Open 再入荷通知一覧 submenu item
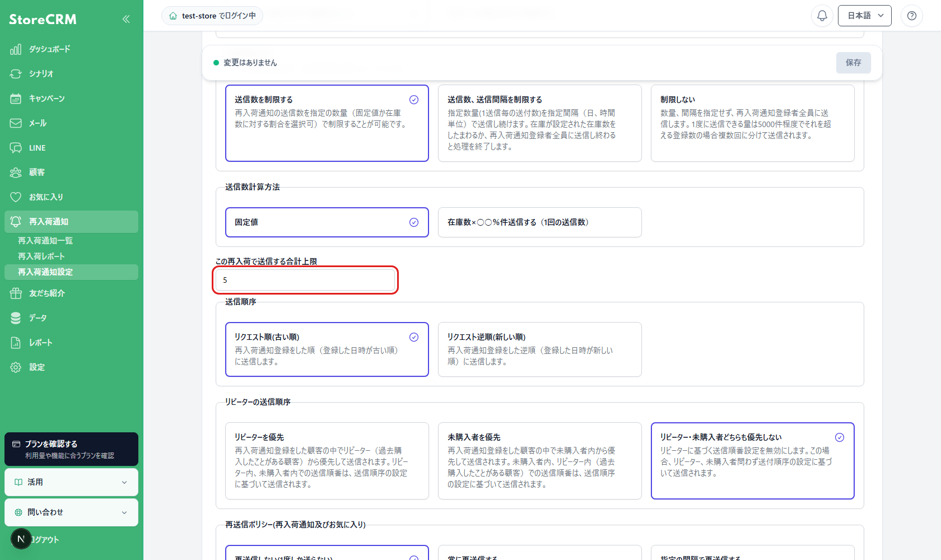This screenshot has width=941, height=560. 71,241
